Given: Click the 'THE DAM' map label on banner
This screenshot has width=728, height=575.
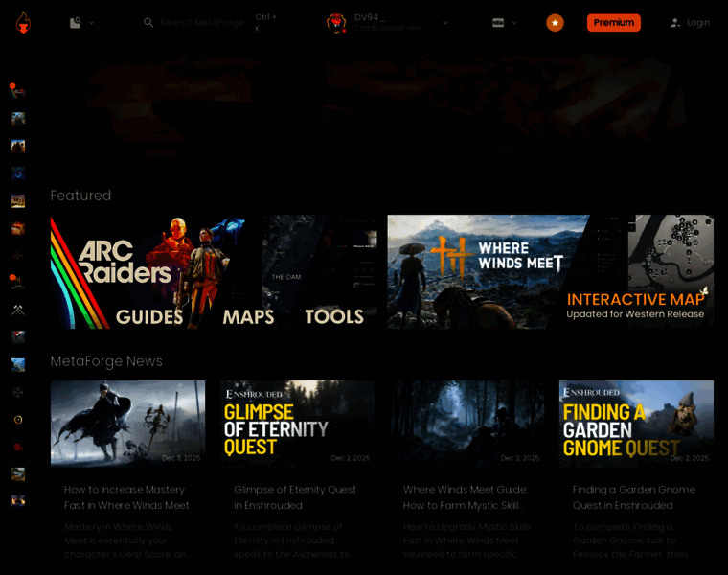Looking at the screenshot, I should click(x=286, y=277).
